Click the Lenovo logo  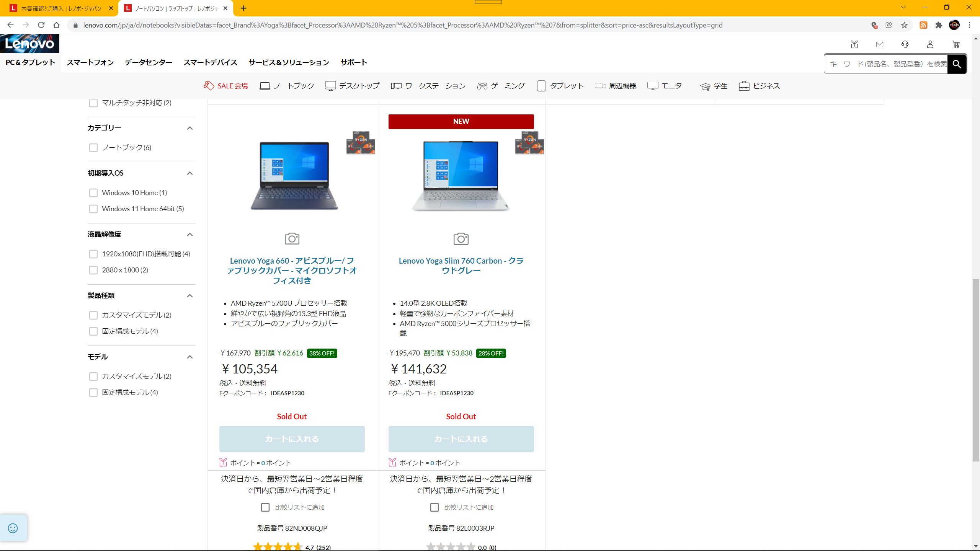30,44
